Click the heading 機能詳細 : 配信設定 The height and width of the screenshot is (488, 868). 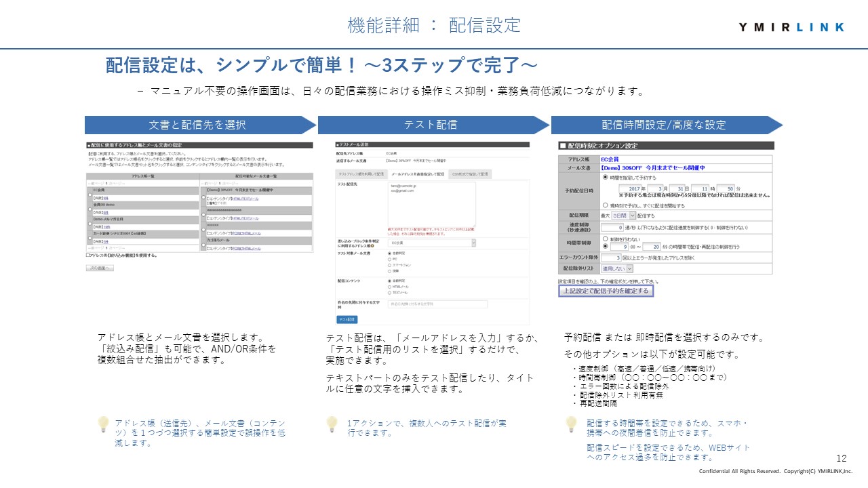[434, 25]
